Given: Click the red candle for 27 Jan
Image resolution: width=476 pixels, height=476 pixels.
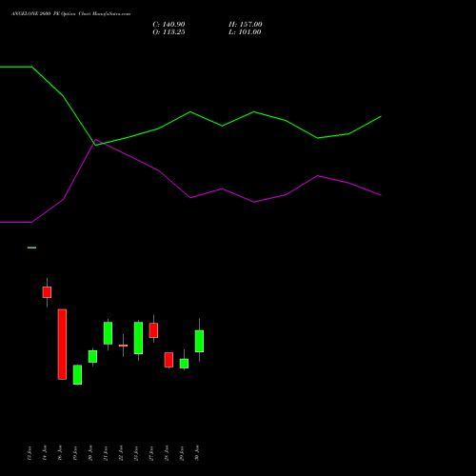Looking at the screenshot, I should click(x=153, y=330).
